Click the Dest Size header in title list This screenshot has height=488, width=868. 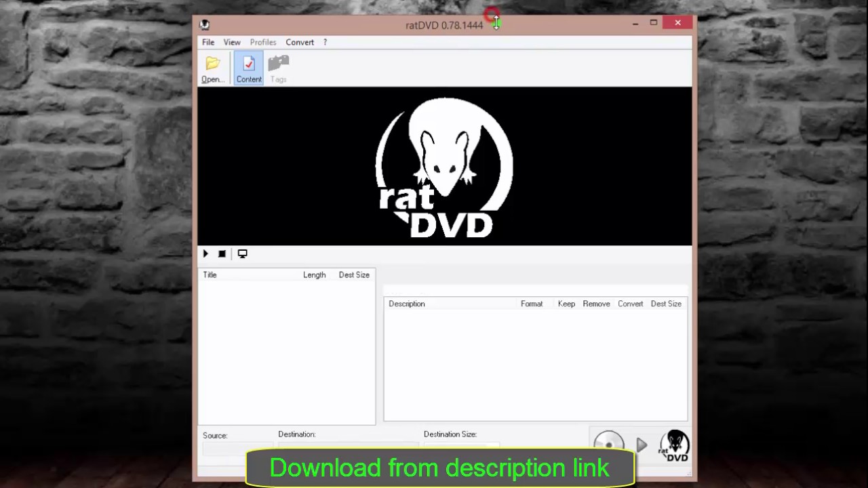coord(354,275)
